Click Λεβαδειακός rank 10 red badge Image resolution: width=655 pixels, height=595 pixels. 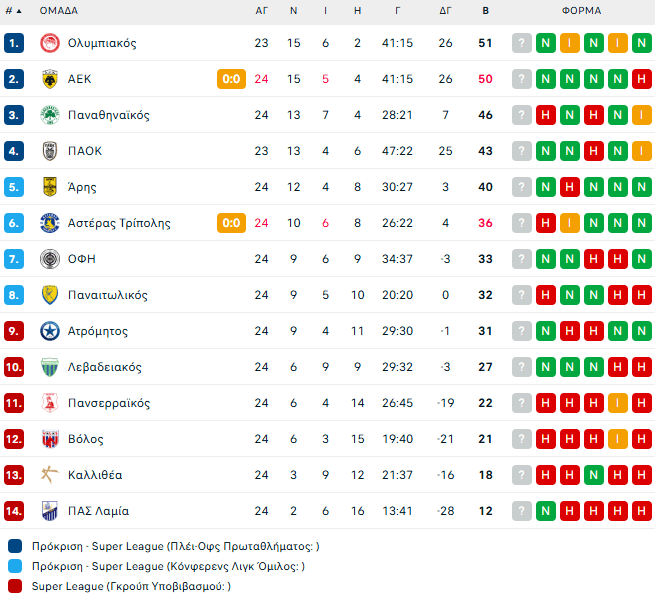14,367
